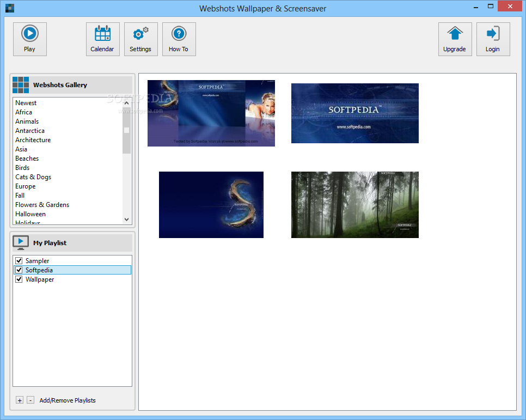Open the Login button
Screen dimensions: 526x420
[493, 39]
